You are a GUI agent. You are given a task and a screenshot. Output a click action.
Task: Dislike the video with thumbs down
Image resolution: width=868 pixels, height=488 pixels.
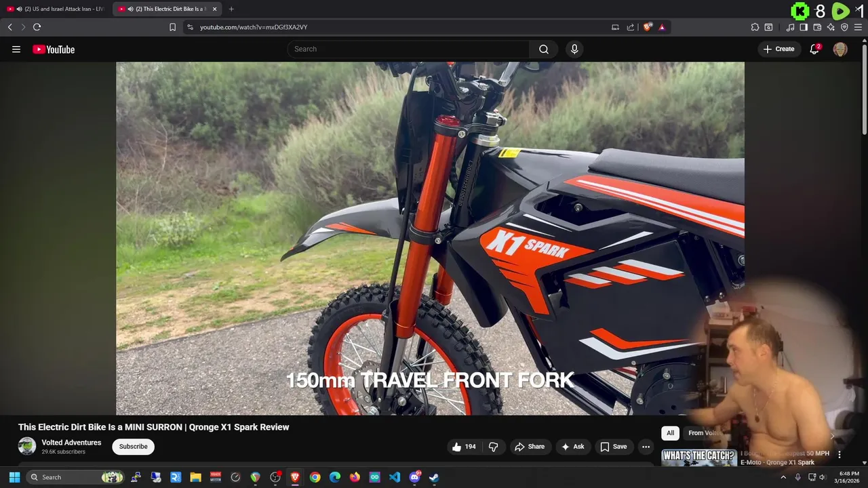(x=494, y=447)
